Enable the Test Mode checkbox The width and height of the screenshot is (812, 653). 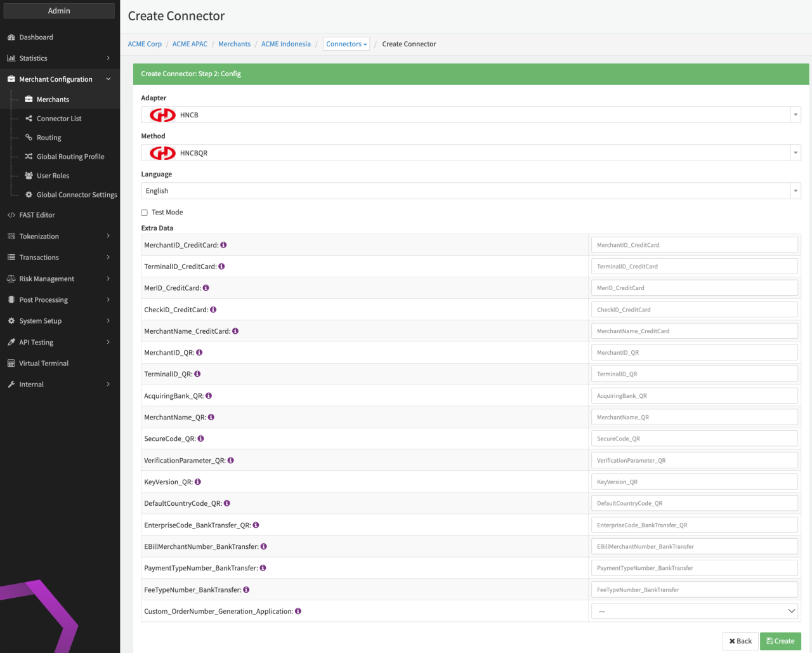pyautogui.click(x=145, y=213)
